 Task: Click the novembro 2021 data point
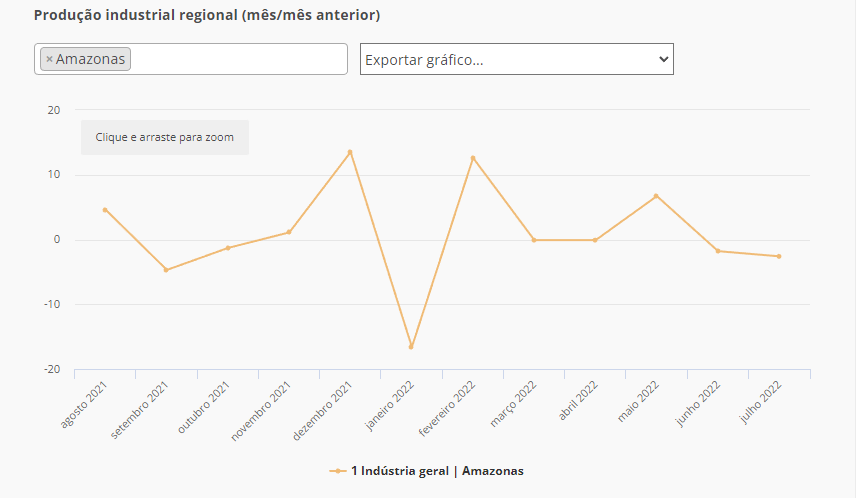(x=289, y=232)
